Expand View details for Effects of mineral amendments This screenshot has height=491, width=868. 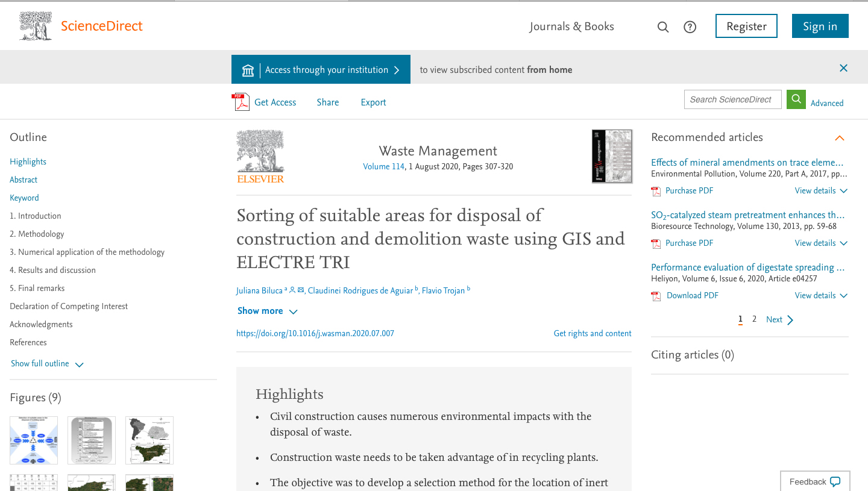(821, 191)
